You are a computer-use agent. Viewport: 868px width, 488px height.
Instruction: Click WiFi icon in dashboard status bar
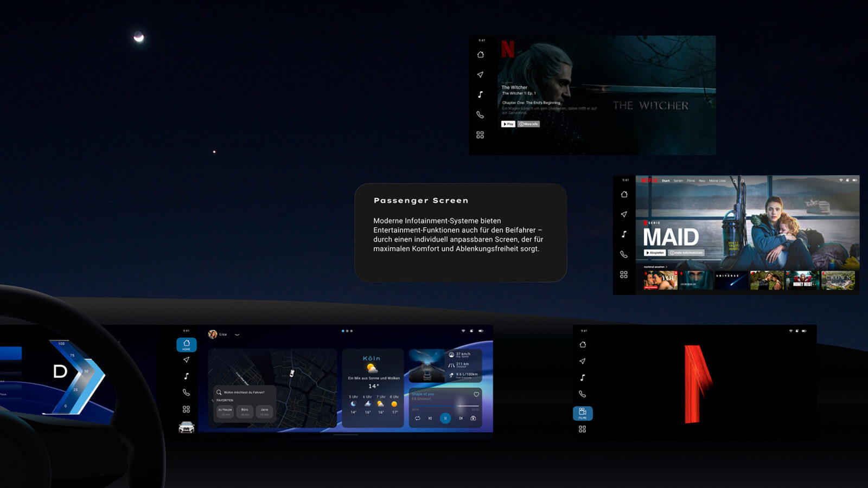click(463, 331)
